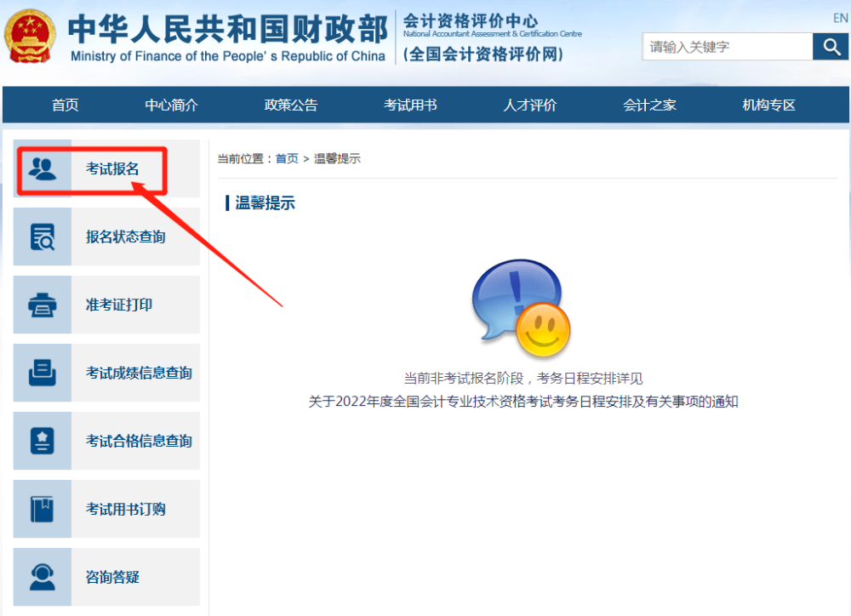
Task: Click the 考试用书订购 book icon
Action: pyautogui.click(x=43, y=509)
